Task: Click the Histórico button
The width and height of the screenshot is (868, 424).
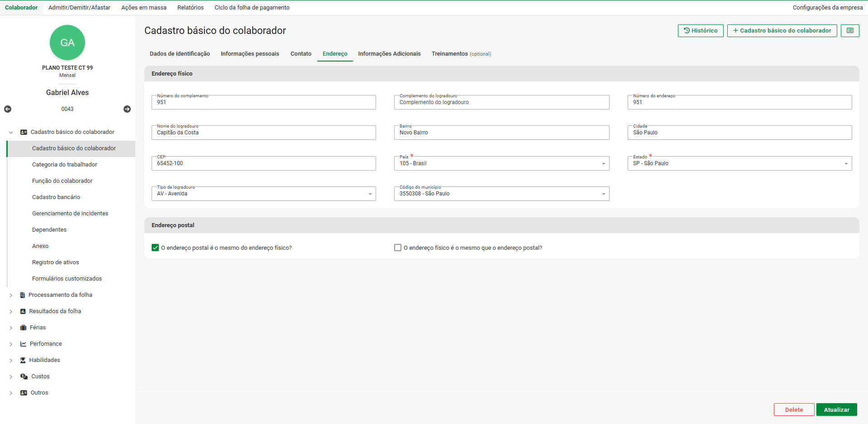Action: 700,31
